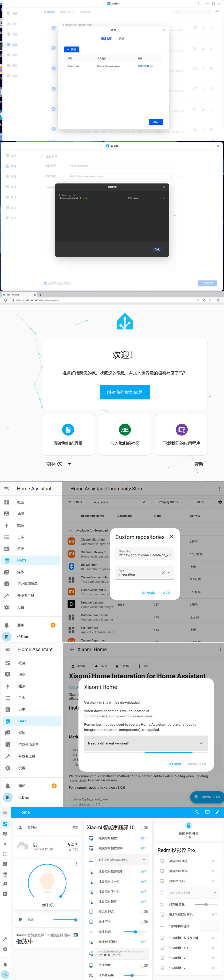Viewport: 224px width, 980px height.
Task: Toggle the Xiaomi 智能家庭屏 10 header switch
Action: coord(144,827)
